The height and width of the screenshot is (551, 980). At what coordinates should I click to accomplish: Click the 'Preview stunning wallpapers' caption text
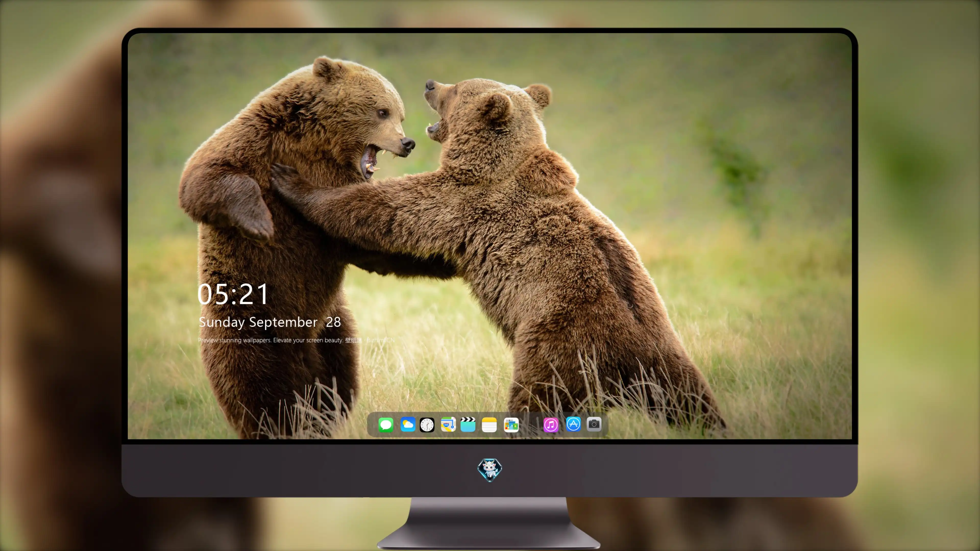pos(296,340)
